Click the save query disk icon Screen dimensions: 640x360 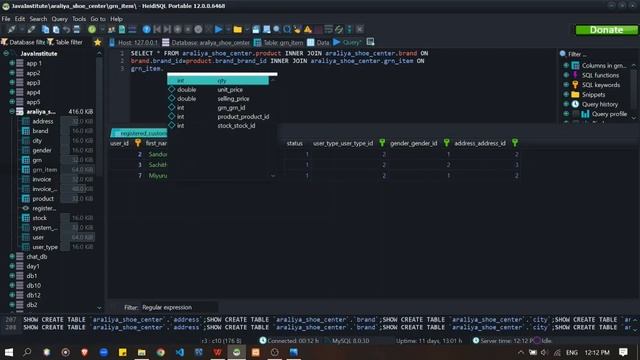(256, 29)
